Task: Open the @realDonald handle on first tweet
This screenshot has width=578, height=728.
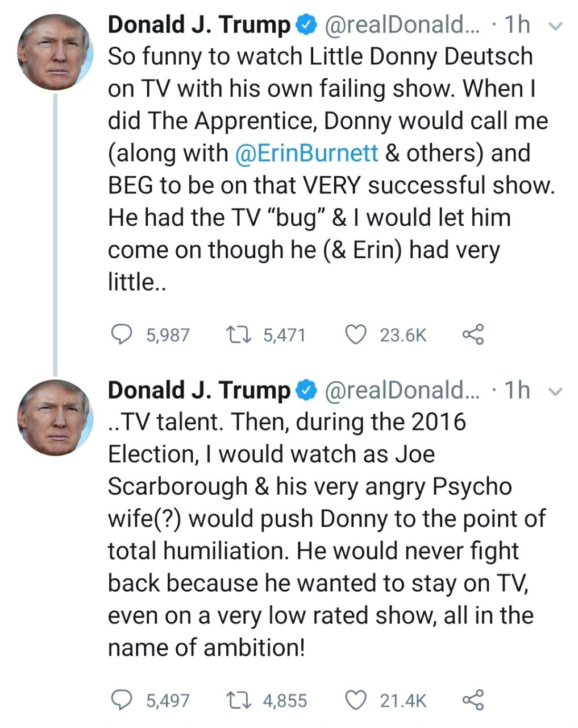Action: (401, 25)
